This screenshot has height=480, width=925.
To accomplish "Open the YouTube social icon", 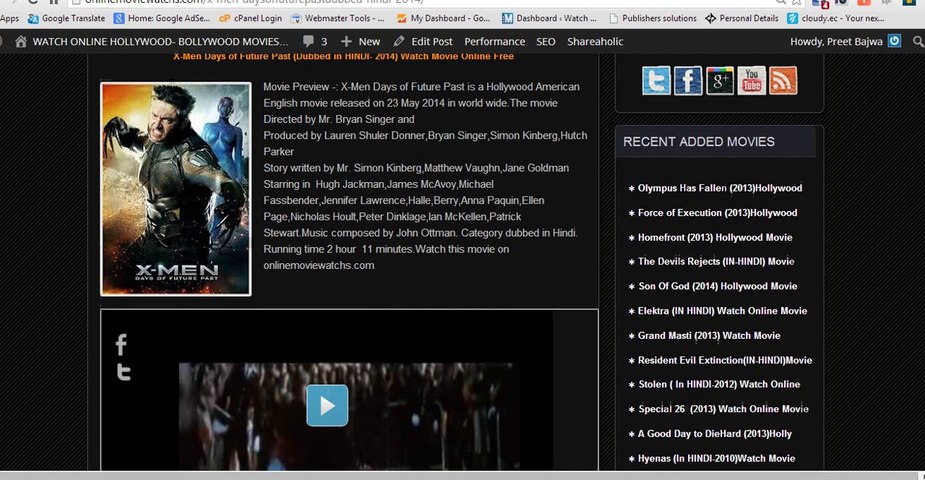I will coord(752,81).
